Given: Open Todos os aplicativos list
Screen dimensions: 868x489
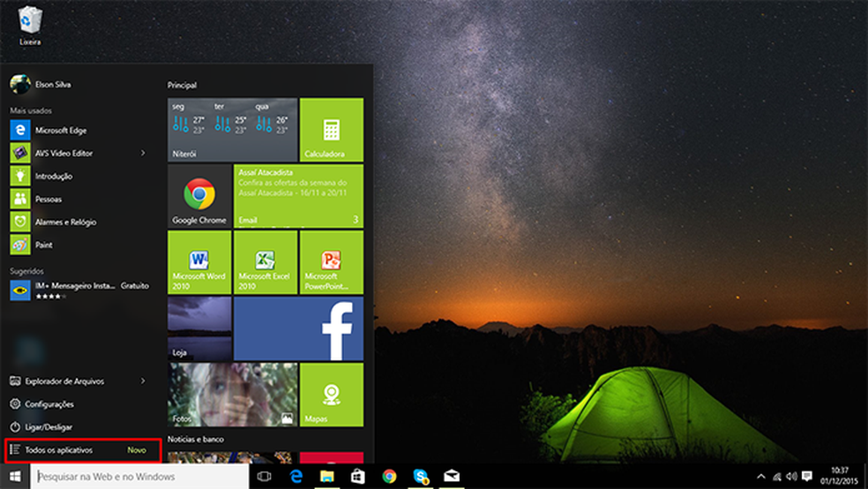Looking at the screenshot, I should (x=83, y=450).
